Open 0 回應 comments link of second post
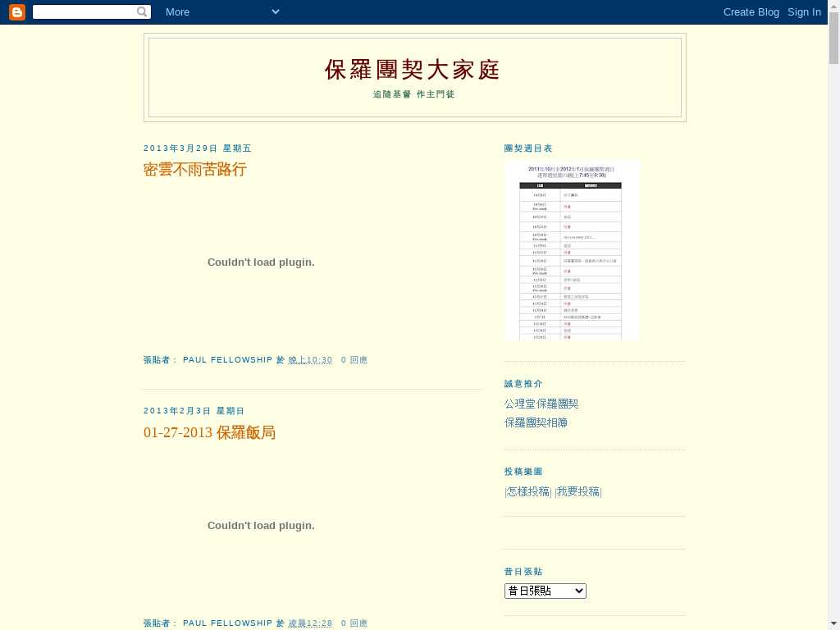Screen dimensions: 840x630 pyautogui.click(x=354, y=623)
